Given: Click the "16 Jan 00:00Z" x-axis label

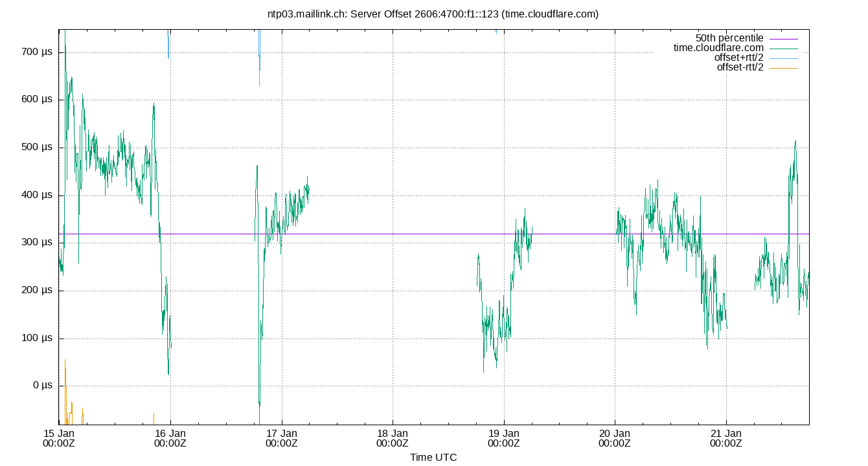Looking at the screenshot, I should 170,438.
